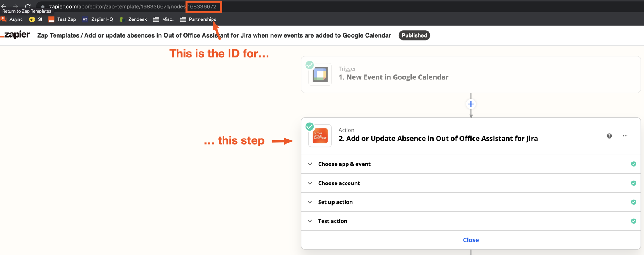Screen dimensions: 644x255
Task: Click the checkmark beside Choose account
Action: pyautogui.click(x=633, y=183)
